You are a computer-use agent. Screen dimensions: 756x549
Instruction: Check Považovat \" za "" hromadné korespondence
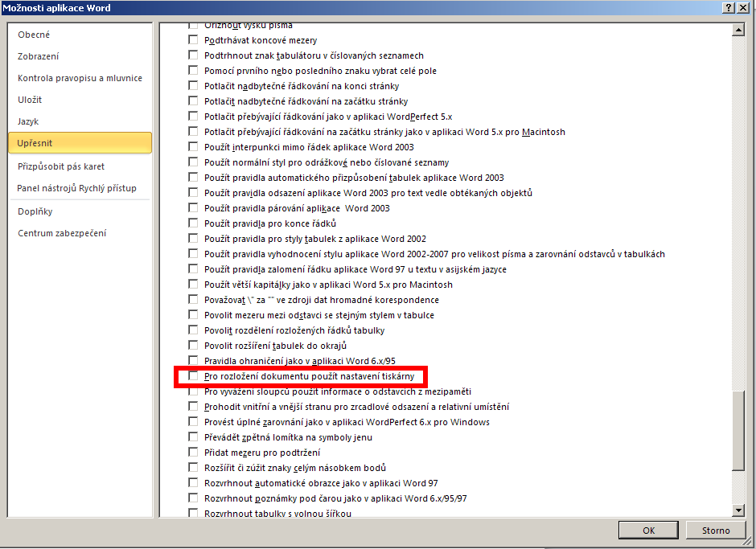(x=193, y=299)
